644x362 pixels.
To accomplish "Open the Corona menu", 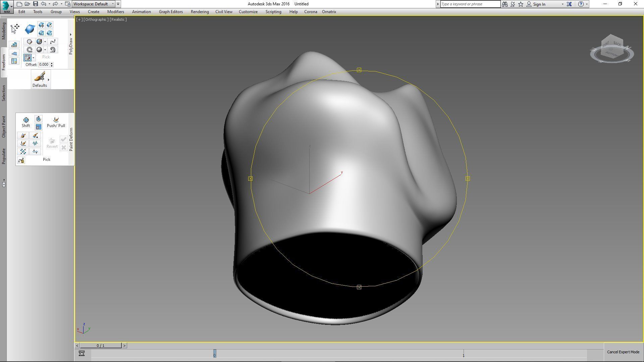I will [311, 12].
